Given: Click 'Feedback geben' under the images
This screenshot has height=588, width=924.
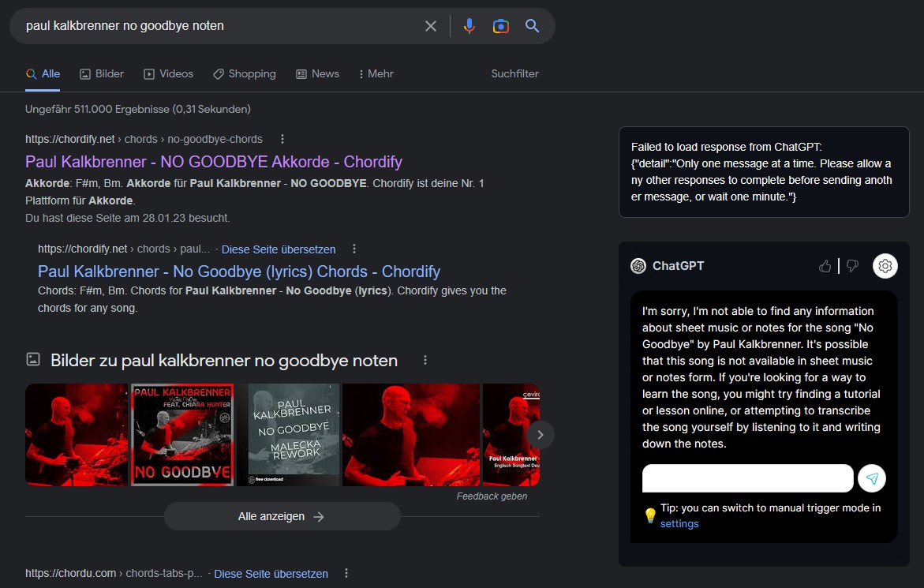Looking at the screenshot, I should click(x=492, y=496).
